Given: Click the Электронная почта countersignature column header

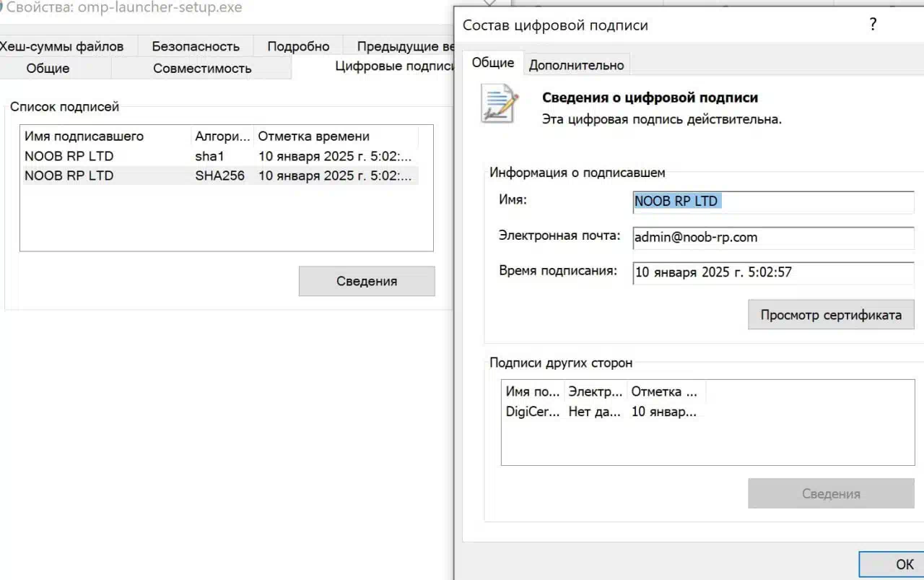Looking at the screenshot, I should 596,391.
